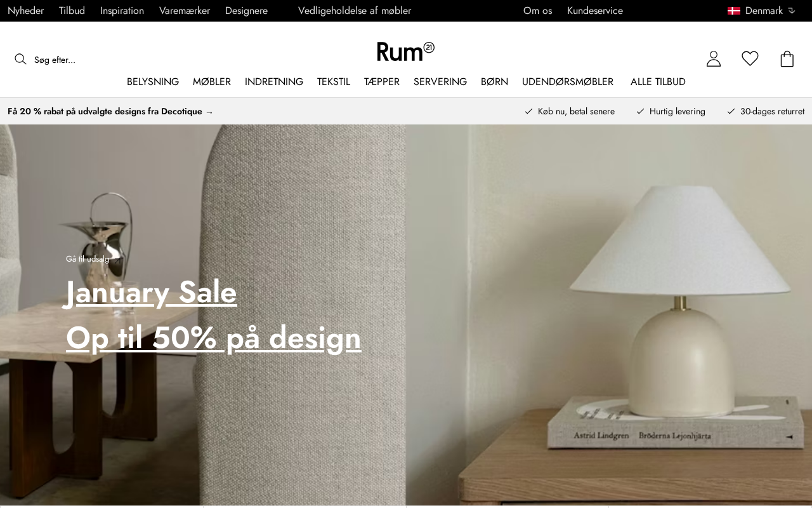
Task: Go to ALLE TILBUD
Action: tap(658, 82)
